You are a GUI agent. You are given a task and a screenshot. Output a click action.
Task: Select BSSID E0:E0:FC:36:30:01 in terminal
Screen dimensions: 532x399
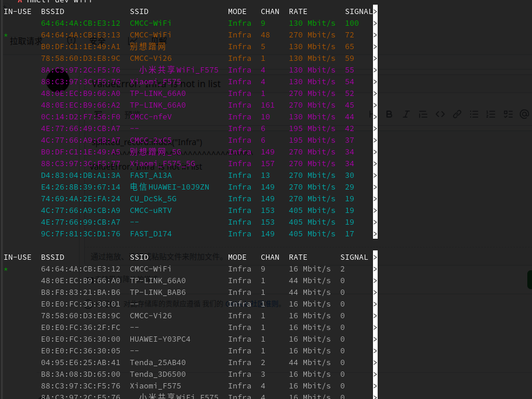(81, 304)
